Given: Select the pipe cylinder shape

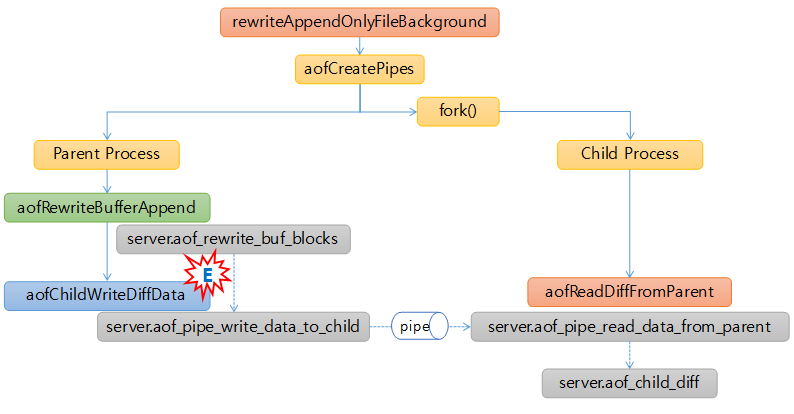Looking at the screenshot, I should pyautogui.click(x=420, y=326).
